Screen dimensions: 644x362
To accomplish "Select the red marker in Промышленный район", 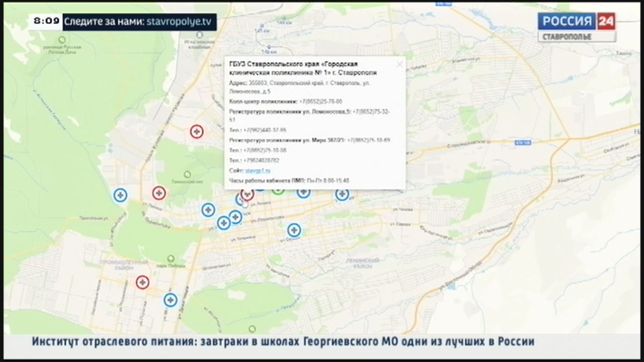I will click(x=143, y=282).
